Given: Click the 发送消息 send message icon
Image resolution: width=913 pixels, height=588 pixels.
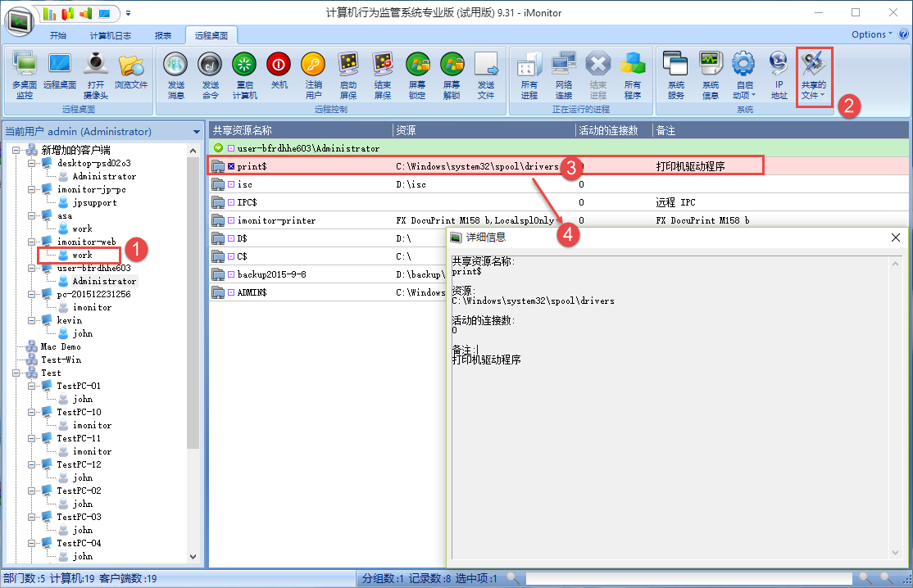Looking at the screenshot, I should tap(176, 73).
